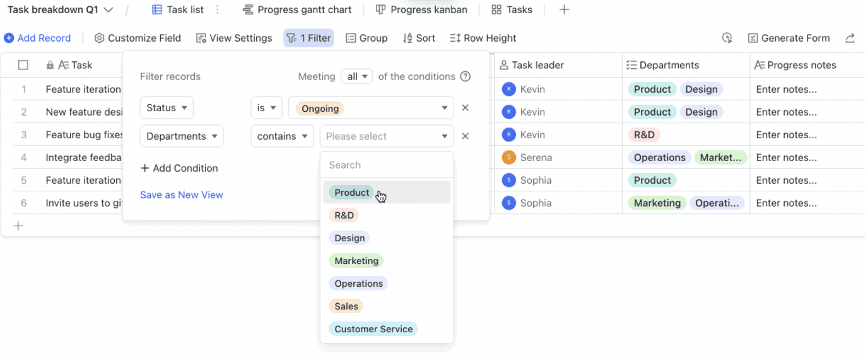Toggle the 1 Filter button

coord(308,38)
